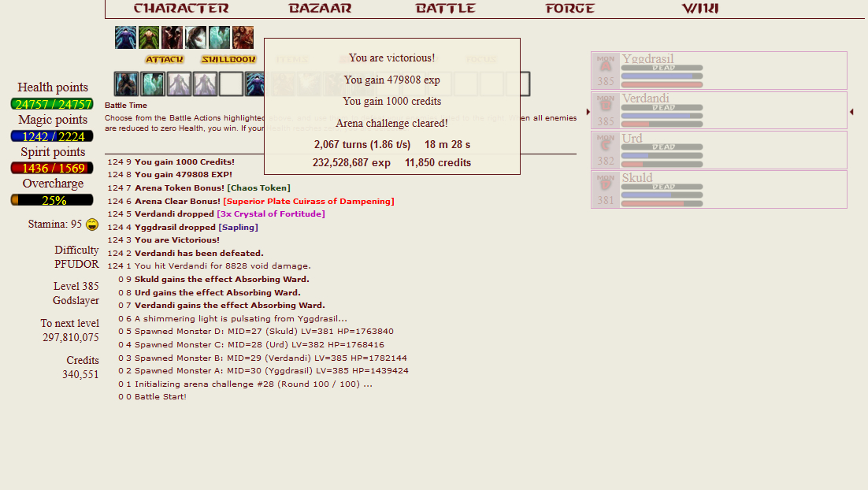Use third quickbar slot with pale purple figure

[x=179, y=84]
